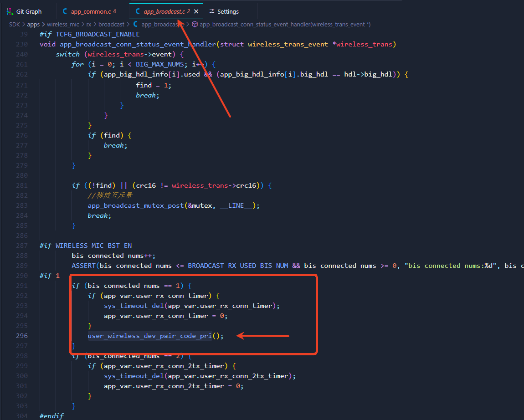This screenshot has height=420, width=524.
Task: Click the Chinese comment on line 282
Action: 110,196
